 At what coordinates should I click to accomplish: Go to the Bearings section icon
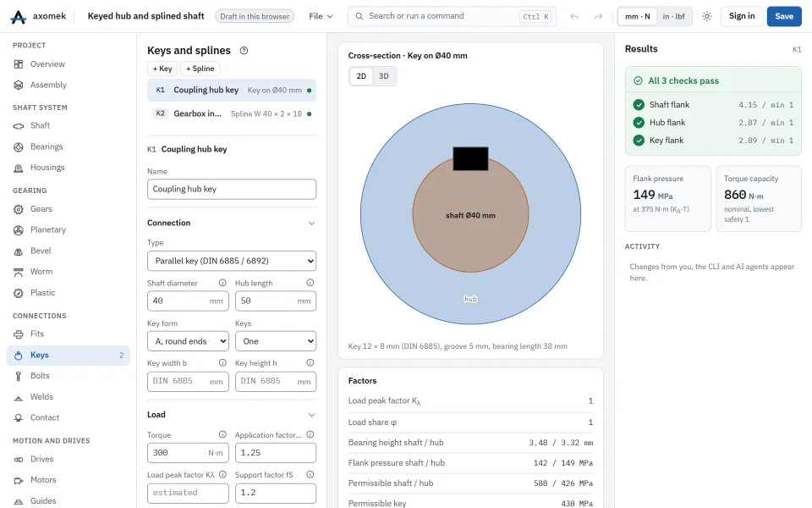18,146
